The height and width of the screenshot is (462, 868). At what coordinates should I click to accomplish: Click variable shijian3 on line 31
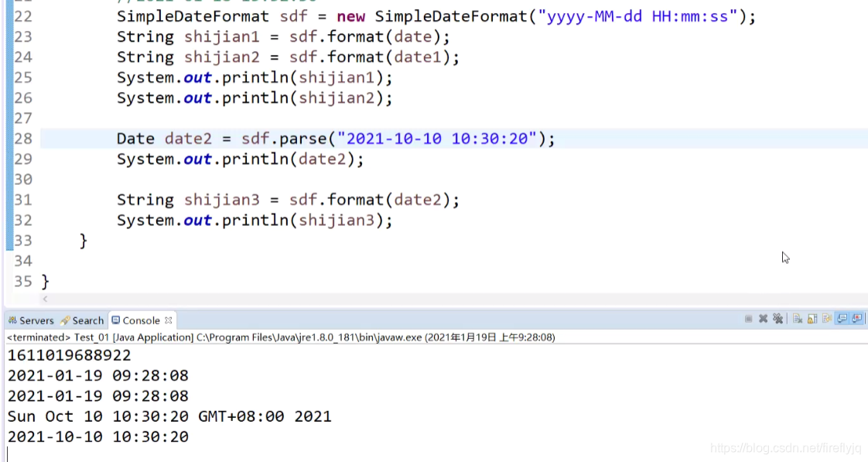pos(221,200)
